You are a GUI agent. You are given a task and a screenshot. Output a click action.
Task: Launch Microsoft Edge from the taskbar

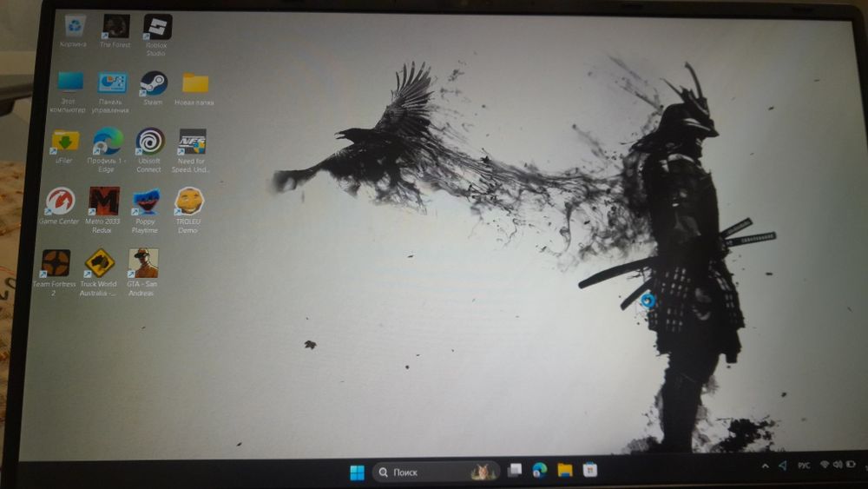tap(540, 471)
